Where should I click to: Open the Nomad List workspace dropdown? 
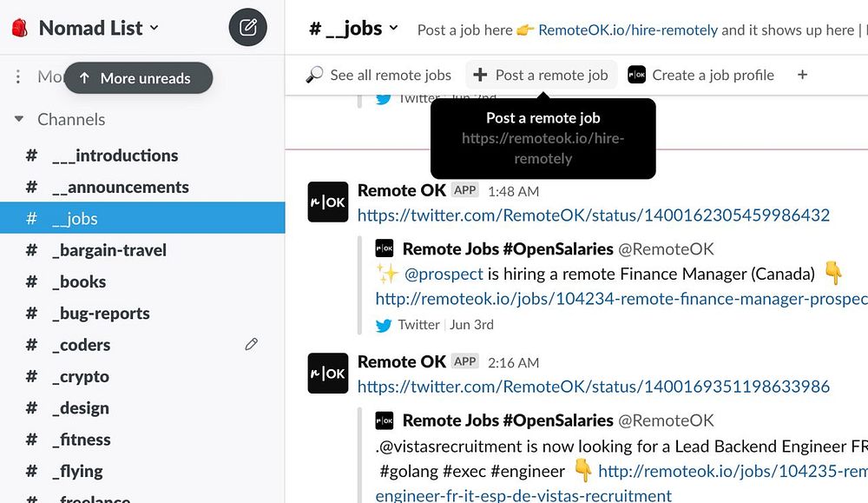click(98, 28)
